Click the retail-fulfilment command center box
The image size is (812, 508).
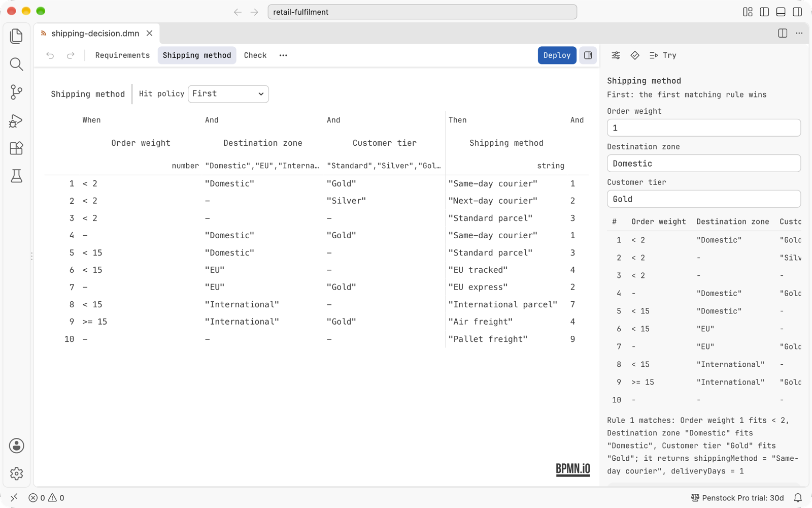[x=422, y=12]
